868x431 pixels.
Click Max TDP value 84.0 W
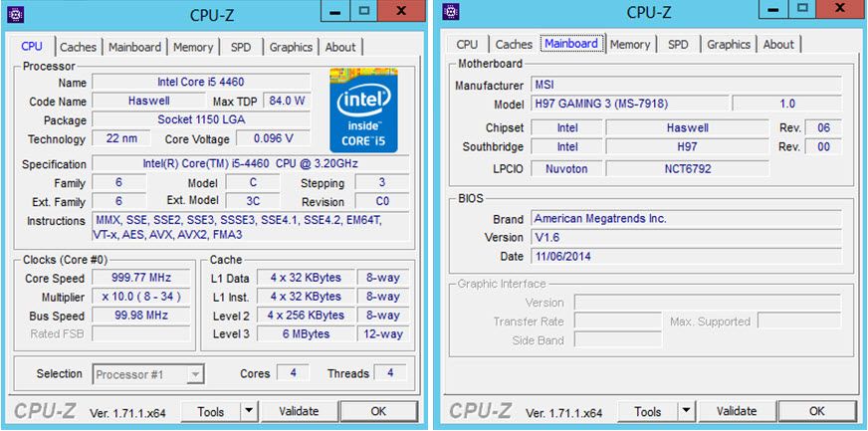coord(287,101)
